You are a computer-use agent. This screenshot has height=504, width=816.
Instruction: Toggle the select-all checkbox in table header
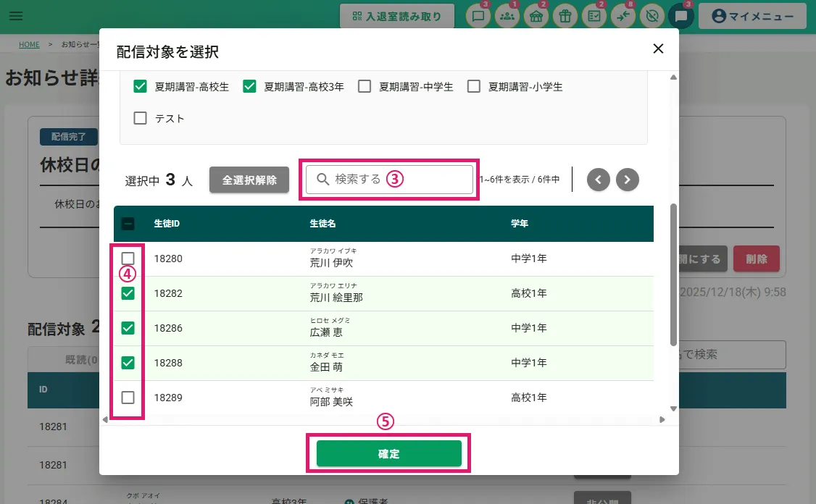coord(128,224)
